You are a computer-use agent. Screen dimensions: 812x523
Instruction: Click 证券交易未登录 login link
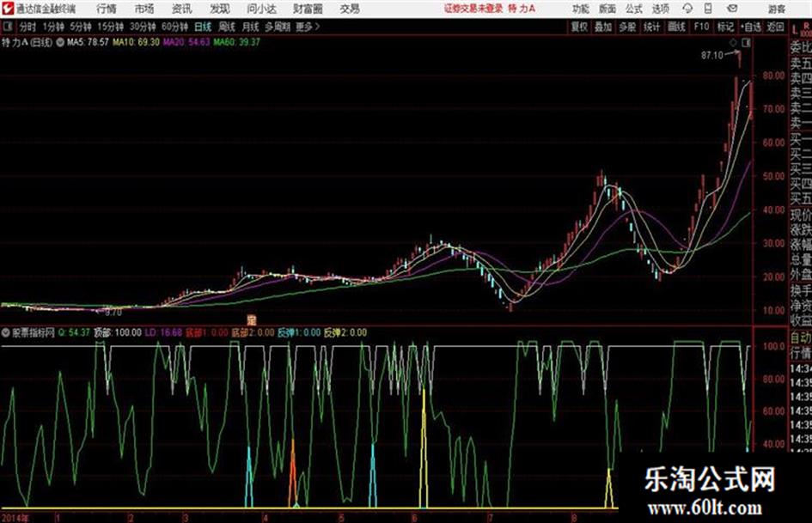pyautogui.click(x=473, y=9)
